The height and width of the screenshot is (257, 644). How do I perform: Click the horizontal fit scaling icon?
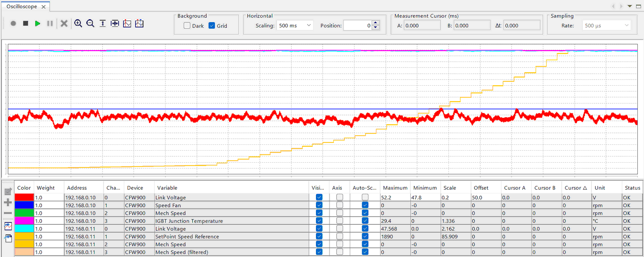click(x=115, y=24)
